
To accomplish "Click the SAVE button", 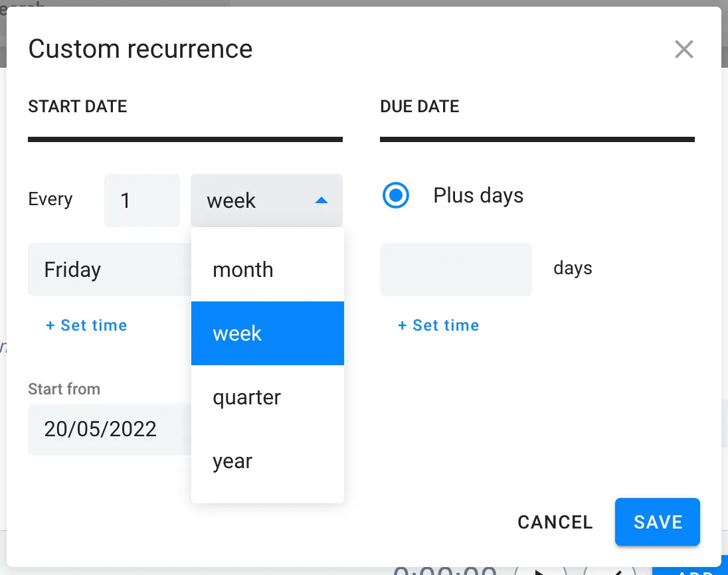I will pyautogui.click(x=657, y=522).
